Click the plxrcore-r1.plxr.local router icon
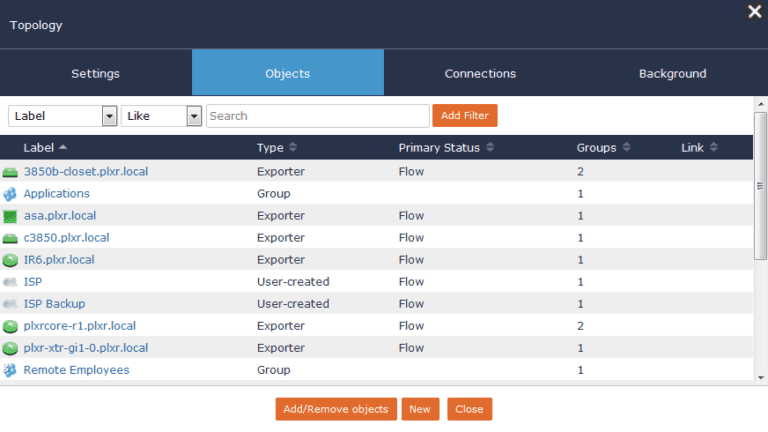768x432 pixels. click(11, 326)
